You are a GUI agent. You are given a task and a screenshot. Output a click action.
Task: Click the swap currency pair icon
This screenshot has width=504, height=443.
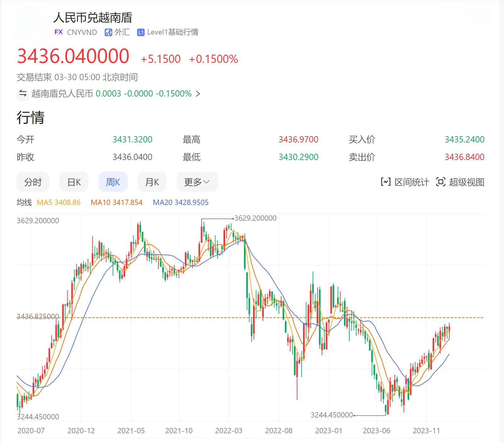point(23,93)
